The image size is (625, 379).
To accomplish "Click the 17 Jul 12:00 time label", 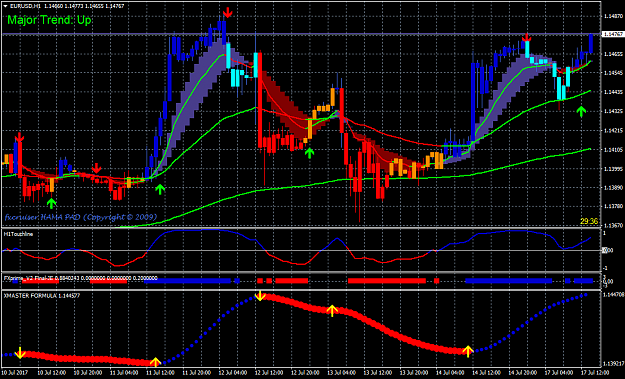I will coord(594,372).
